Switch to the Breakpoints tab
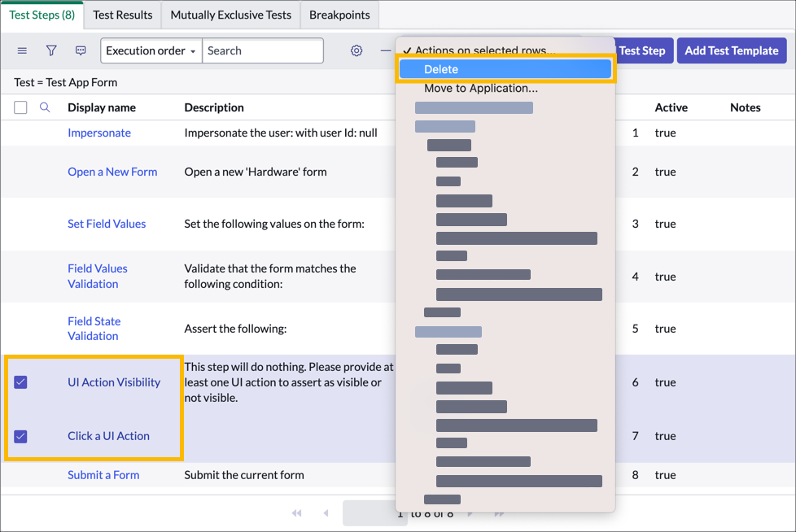The image size is (796, 532). [339, 15]
